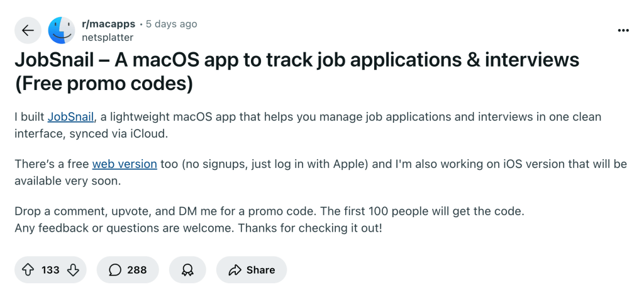This screenshot has height=292, width=644.
Task: Open comments via the speech bubble icon
Action: [115, 270]
